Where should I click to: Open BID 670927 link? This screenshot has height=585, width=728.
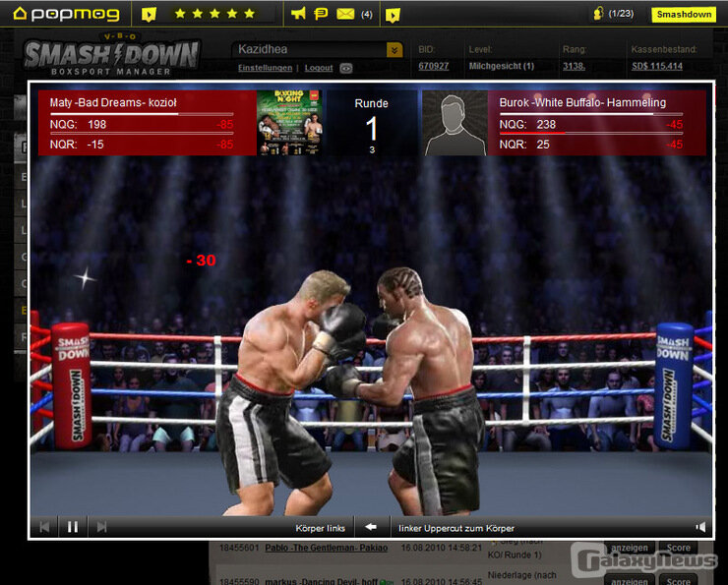(433, 66)
